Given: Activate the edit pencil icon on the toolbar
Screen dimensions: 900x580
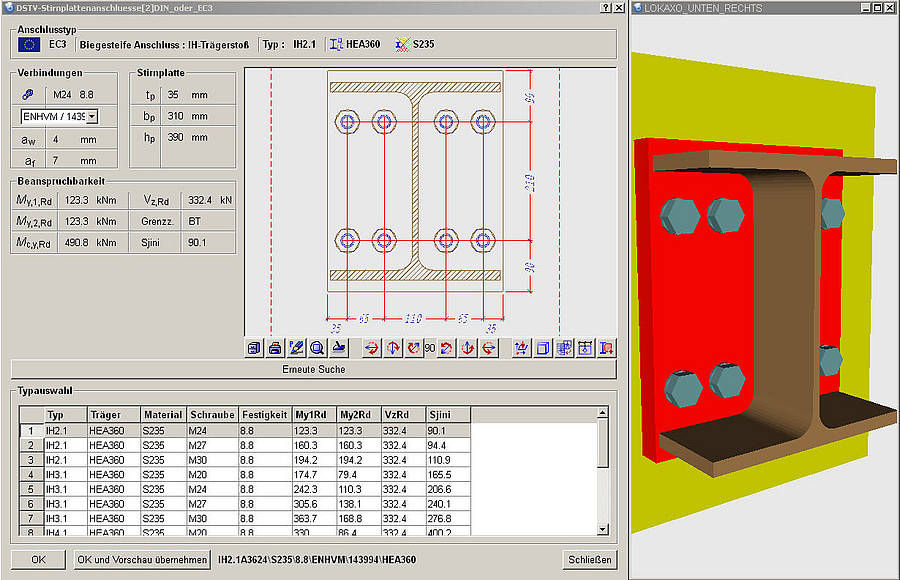Looking at the screenshot, I should 295,347.
